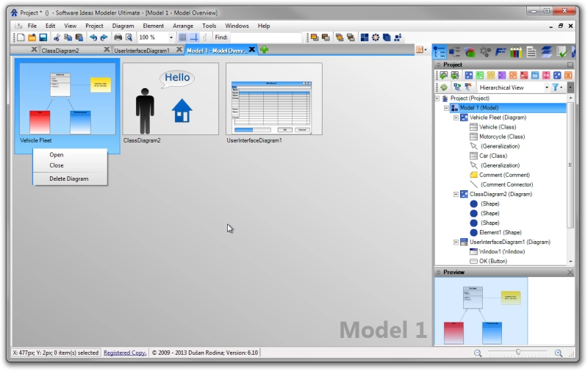
Task: Open the zoom percentage dropdown arrow
Action: 171,37
